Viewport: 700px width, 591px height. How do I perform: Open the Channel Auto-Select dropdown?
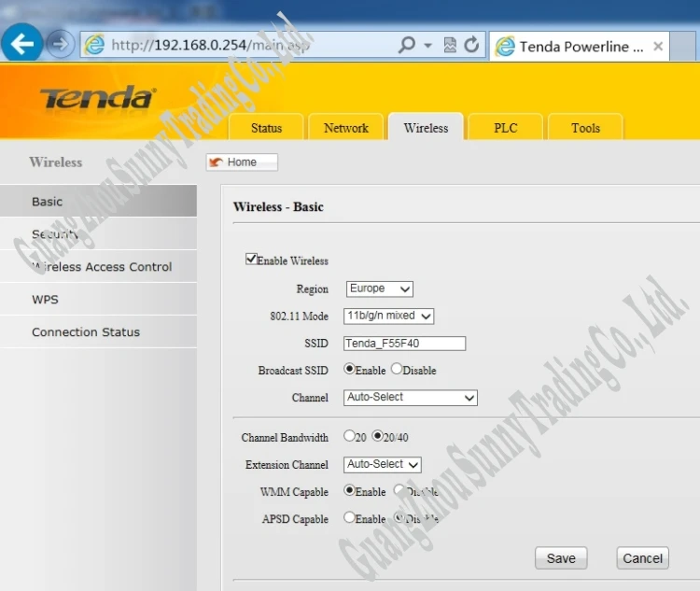pyautogui.click(x=411, y=398)
